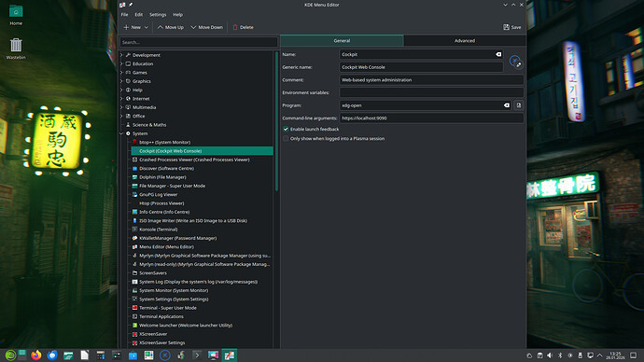Click the Generic name input field
The height and width of the screenshot is (362, 644).
point(421,67)
